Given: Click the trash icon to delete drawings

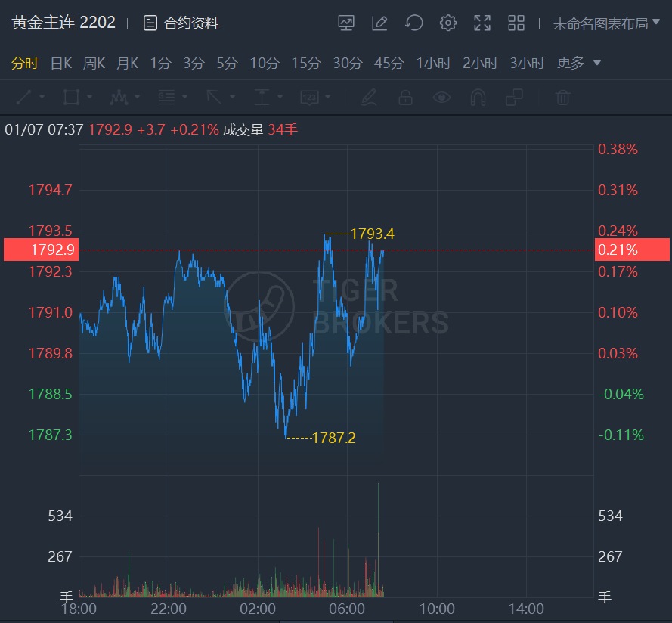Looking at the screenshot, I should coord(562,97).
